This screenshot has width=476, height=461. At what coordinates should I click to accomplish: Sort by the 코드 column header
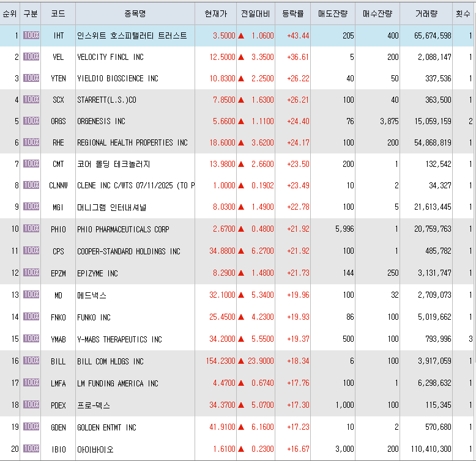[x=58, y=13]
